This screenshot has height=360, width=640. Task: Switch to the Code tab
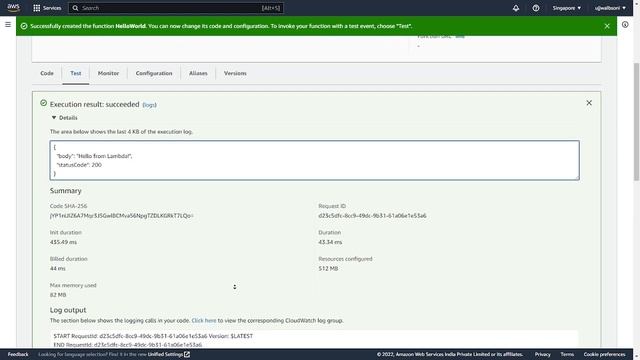coord(47,73)
